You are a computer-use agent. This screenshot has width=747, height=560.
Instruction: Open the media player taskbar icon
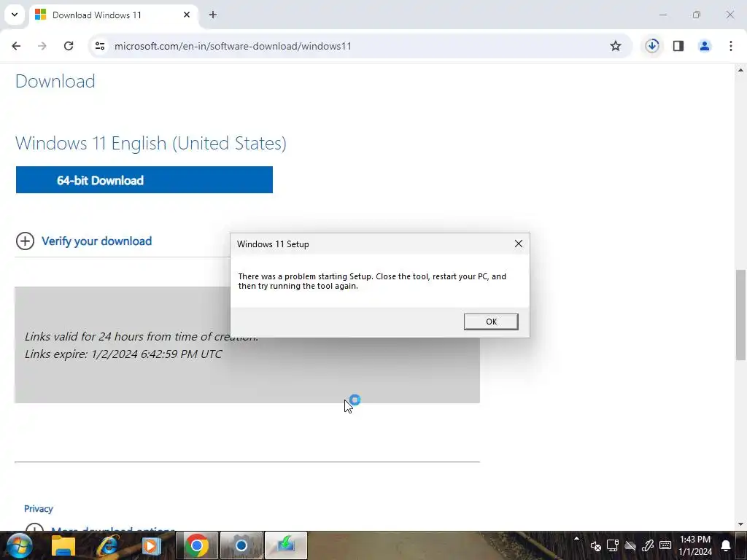(152, 545)
